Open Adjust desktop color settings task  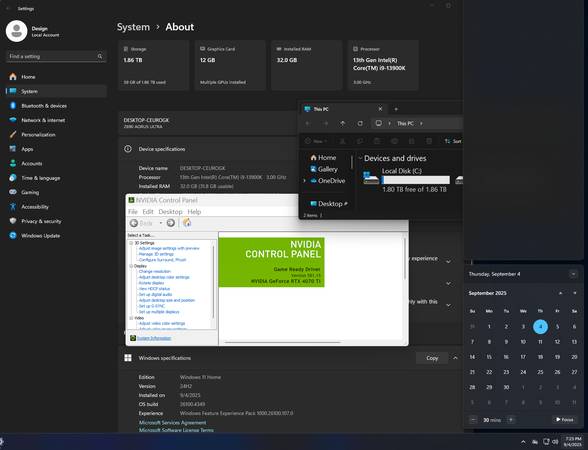click(x=164, y=277)
